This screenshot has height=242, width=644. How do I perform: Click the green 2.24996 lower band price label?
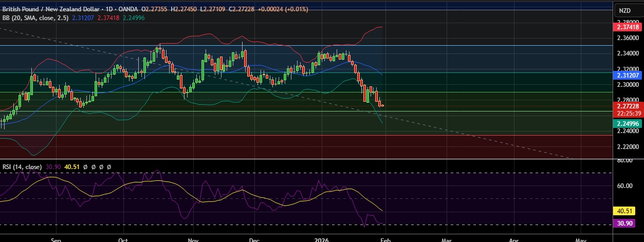pos(629,123)
